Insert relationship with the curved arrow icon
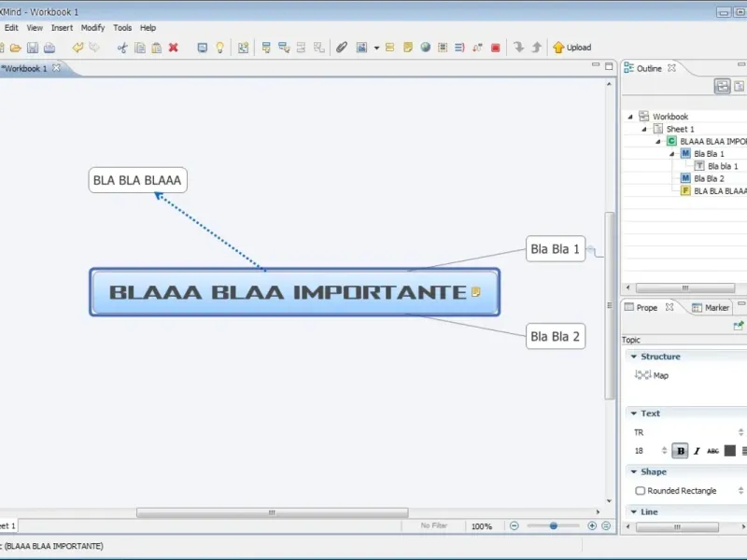747x560 pixels. (477, 48)
